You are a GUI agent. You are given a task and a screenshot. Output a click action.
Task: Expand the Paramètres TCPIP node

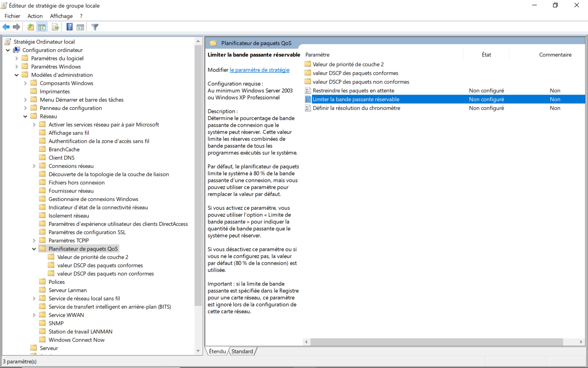pos(34,240)
